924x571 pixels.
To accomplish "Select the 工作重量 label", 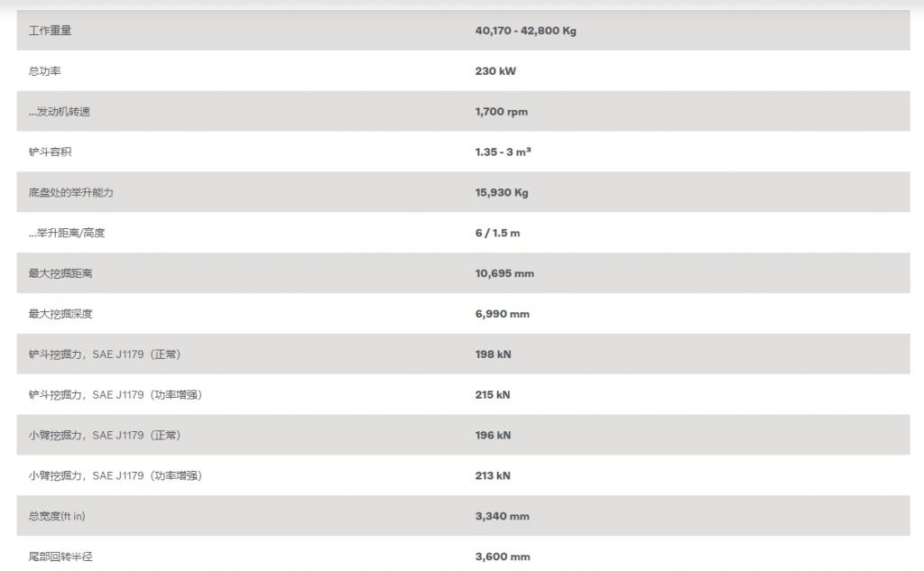I will click(x=51, y=31).
